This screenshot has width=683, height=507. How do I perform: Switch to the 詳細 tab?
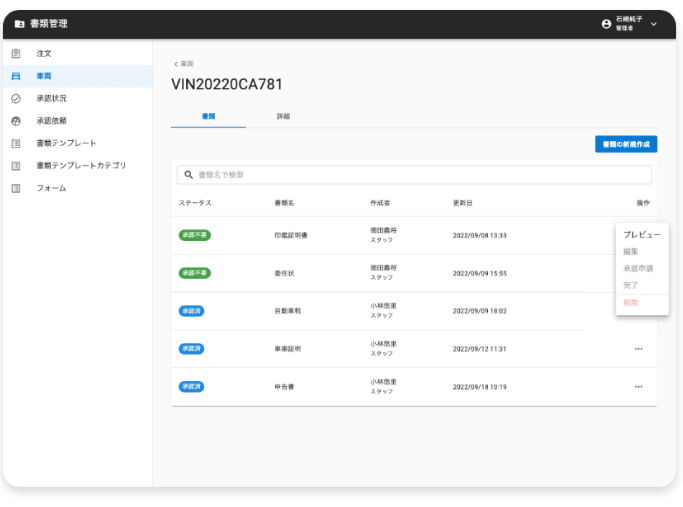tap(283, 117)
